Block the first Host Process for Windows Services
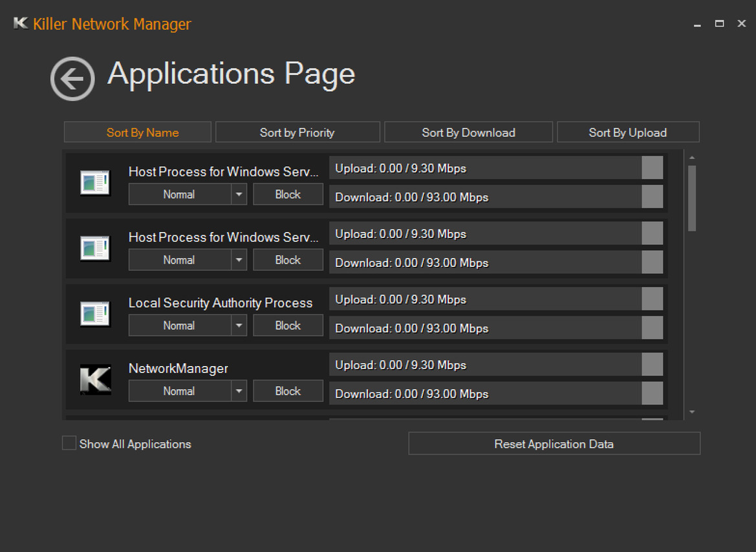 [288, 195]
